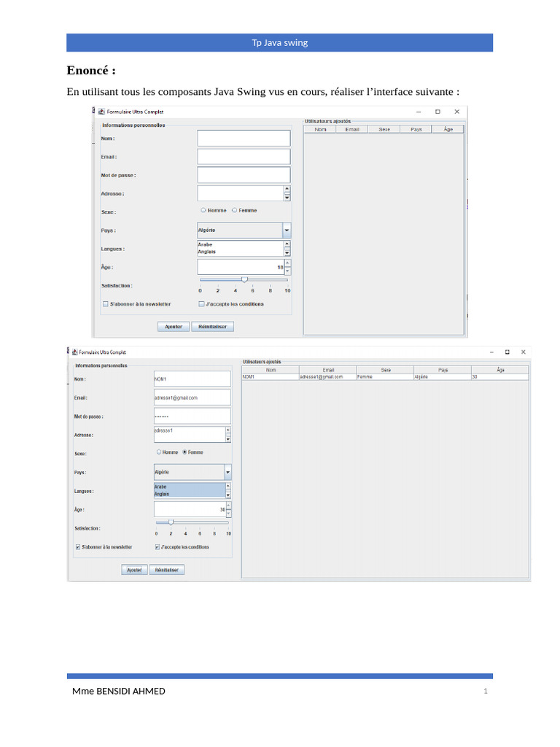Click the Langues list scroll-down arrow in filled form
560x747 pixels.
228,495
